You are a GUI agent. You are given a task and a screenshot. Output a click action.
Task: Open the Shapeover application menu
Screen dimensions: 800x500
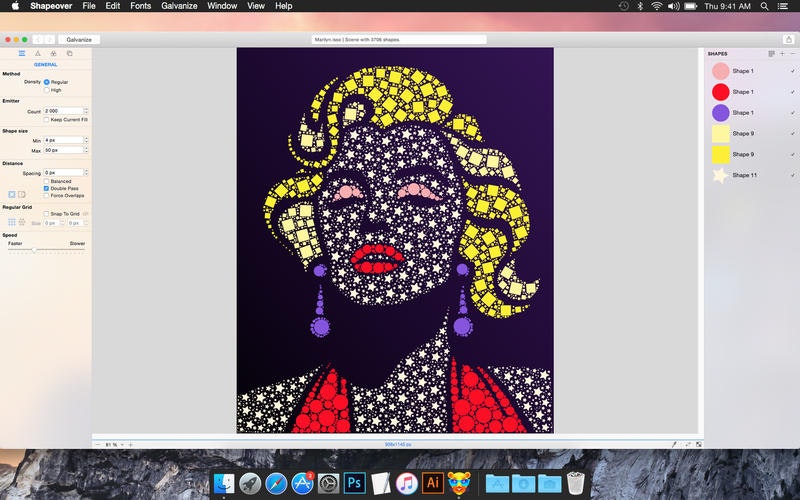pos(51,6)
